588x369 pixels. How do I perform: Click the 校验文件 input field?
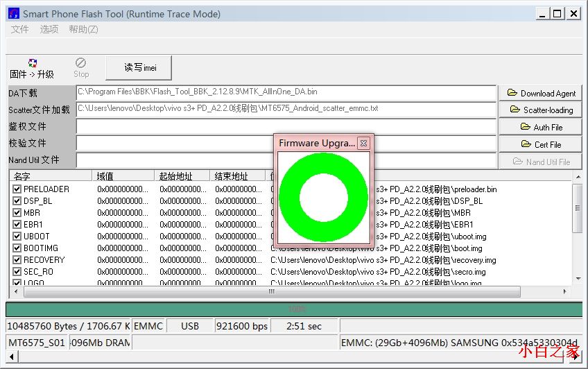pos(286,144)
